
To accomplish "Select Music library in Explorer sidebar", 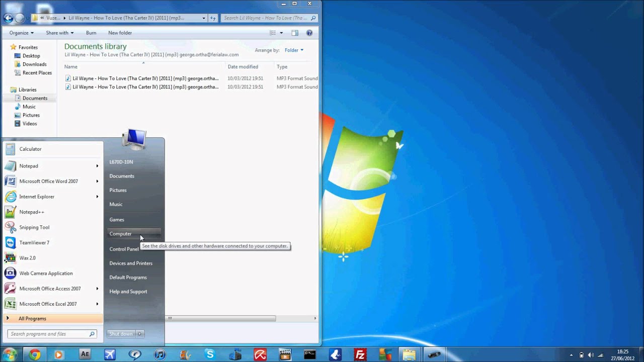I will pos(29,107).
